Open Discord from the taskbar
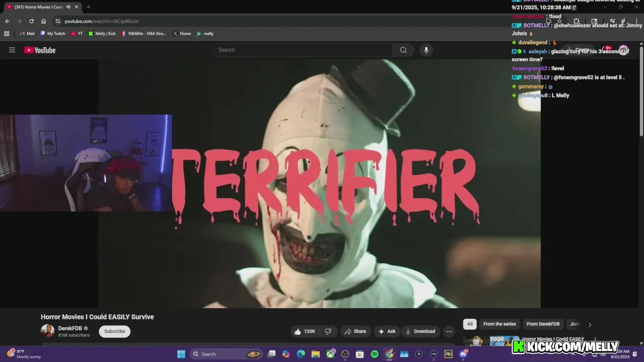 point(463,354)
